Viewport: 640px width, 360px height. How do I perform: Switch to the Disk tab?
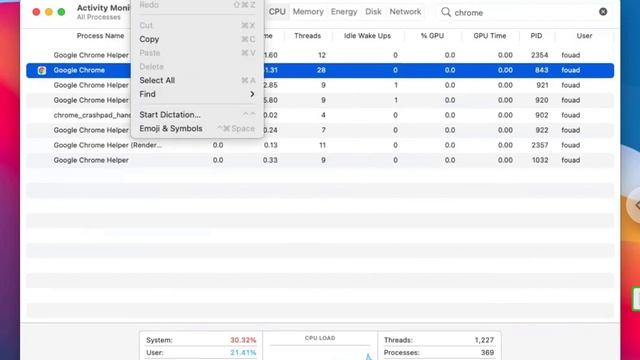373,12
